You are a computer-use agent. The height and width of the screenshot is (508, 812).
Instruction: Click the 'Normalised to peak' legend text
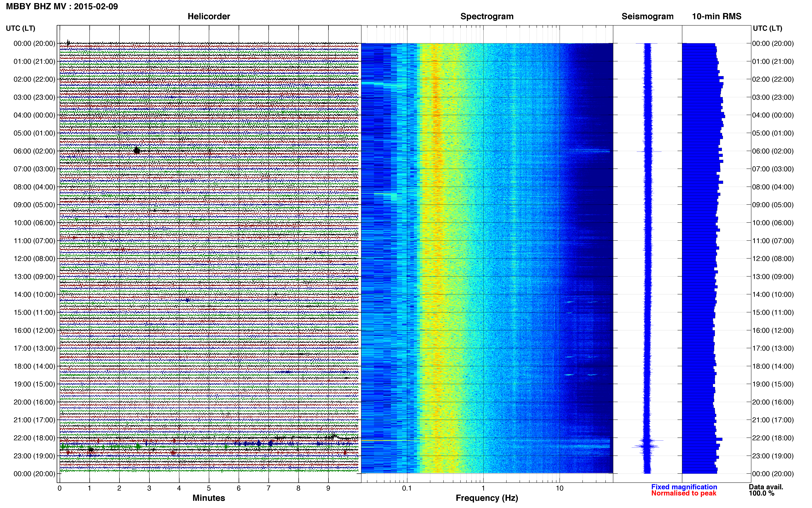[x=684, y=493]
